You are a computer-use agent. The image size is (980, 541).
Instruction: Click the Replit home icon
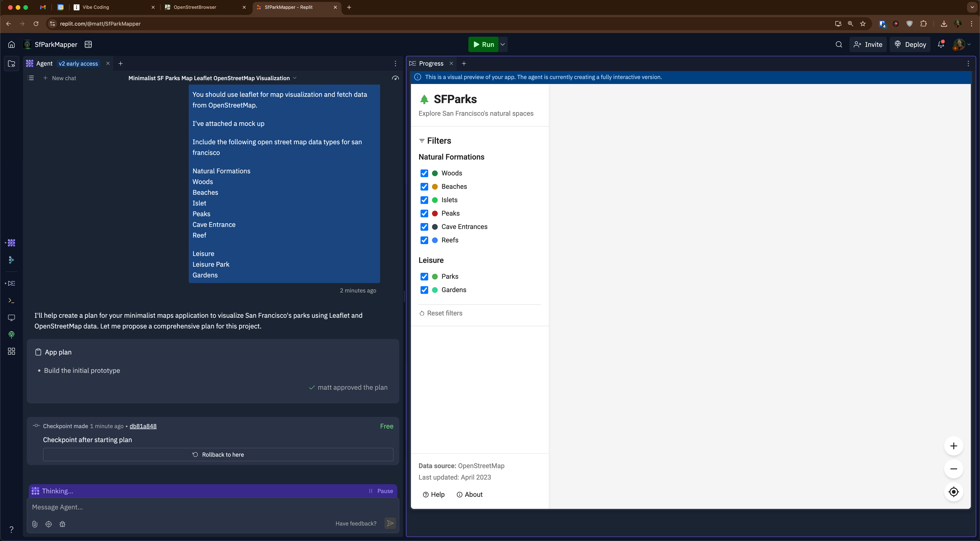11,45
